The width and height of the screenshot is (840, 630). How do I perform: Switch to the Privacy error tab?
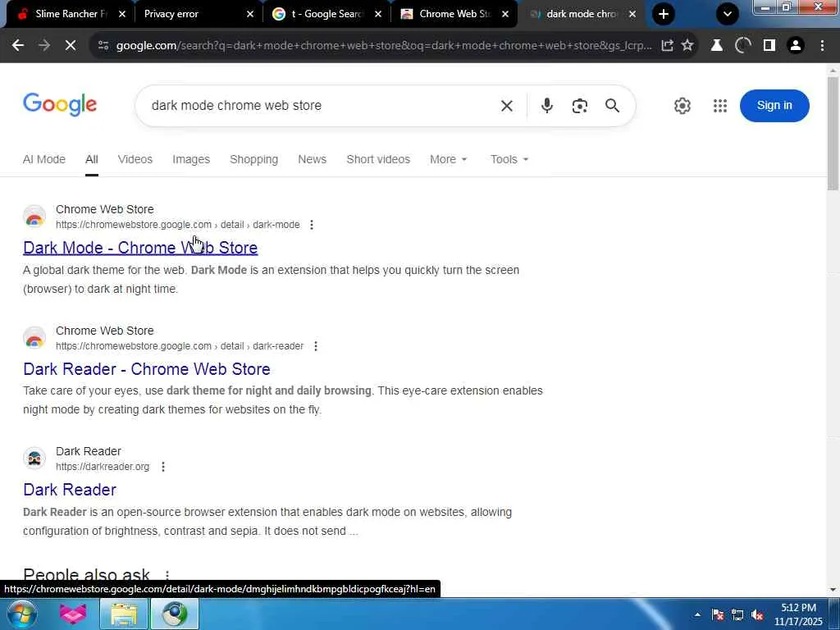pyautogui.click(x=189, y=14)
